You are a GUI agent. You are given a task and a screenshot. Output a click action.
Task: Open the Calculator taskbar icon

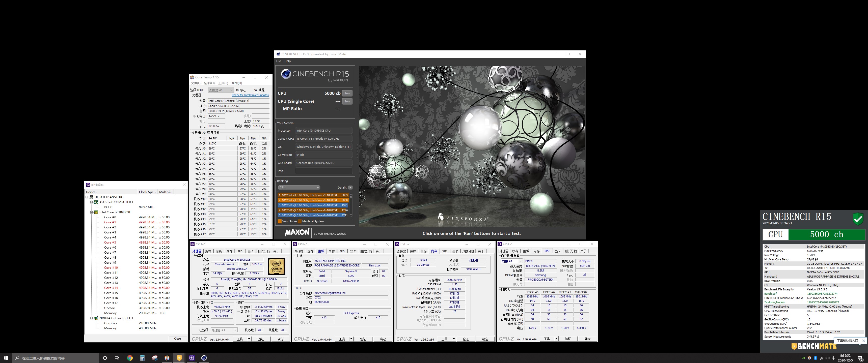[142, 358]
